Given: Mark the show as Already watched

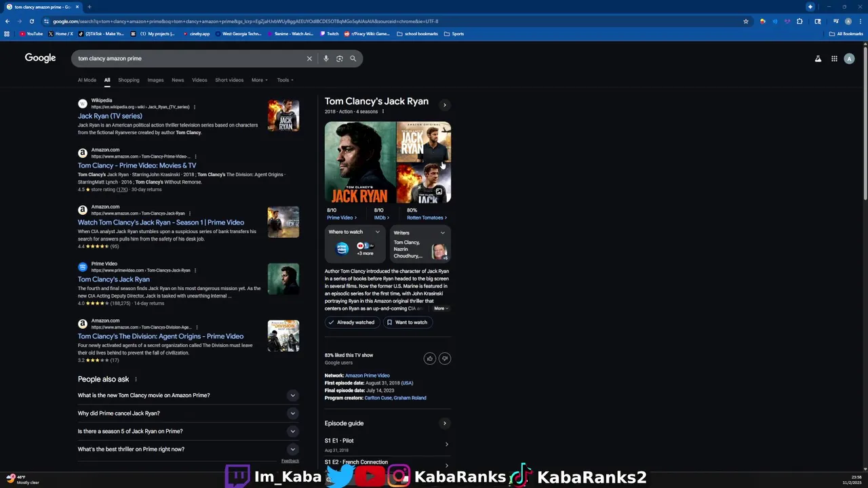Looking at the screenshot, I should point(351,323).
